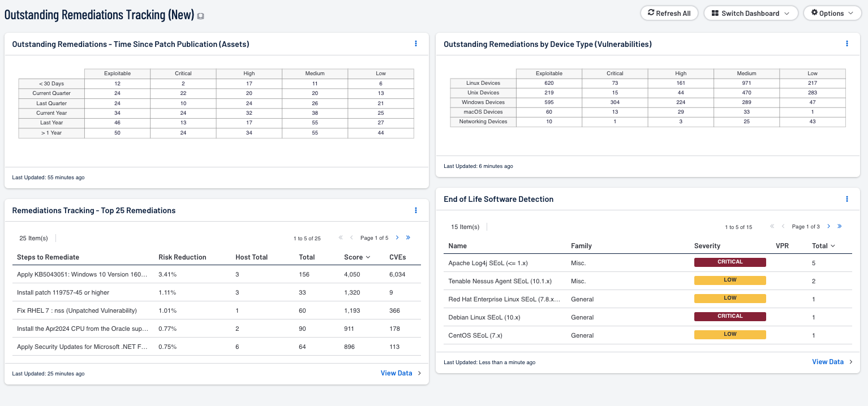Image resolution: width=868 pixels, height=406 pixels.
Task: Jump to first page in Top 25 Remediations
Action: coord(341,238)
